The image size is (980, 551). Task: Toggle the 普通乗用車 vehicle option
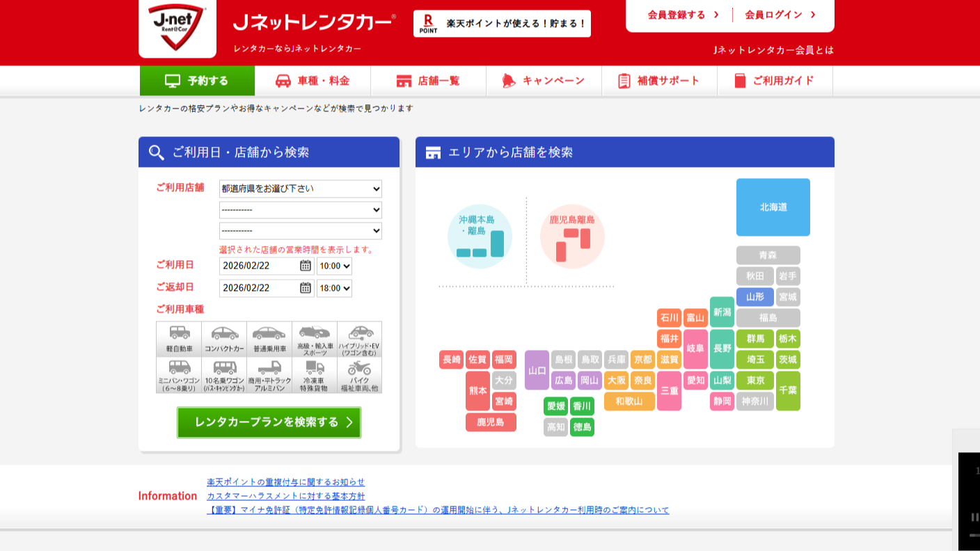point(269,339)
